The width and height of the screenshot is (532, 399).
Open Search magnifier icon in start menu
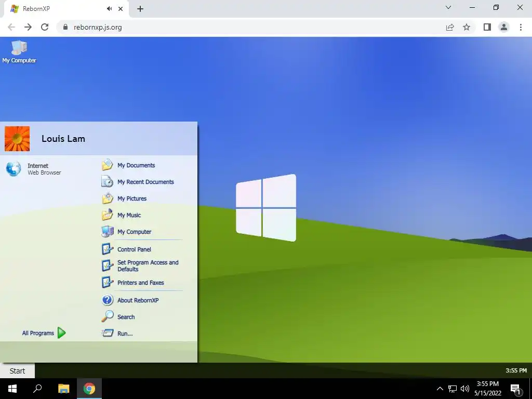(107, 316)
